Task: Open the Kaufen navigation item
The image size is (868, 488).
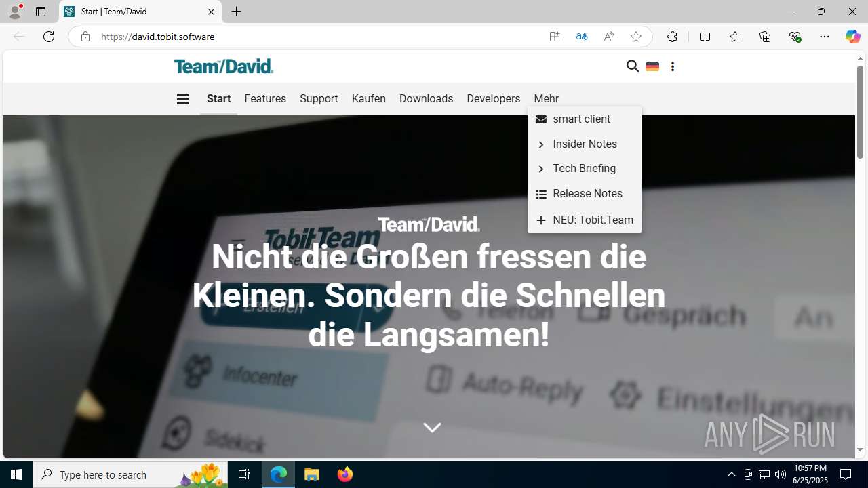Action: click(368, 99)
